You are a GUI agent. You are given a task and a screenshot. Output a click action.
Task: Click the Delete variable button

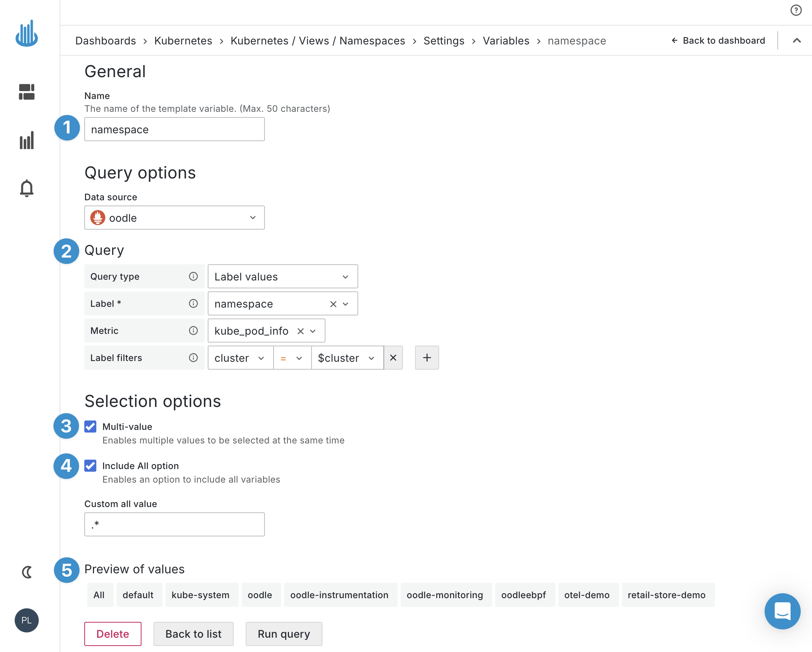click(113, 634)
